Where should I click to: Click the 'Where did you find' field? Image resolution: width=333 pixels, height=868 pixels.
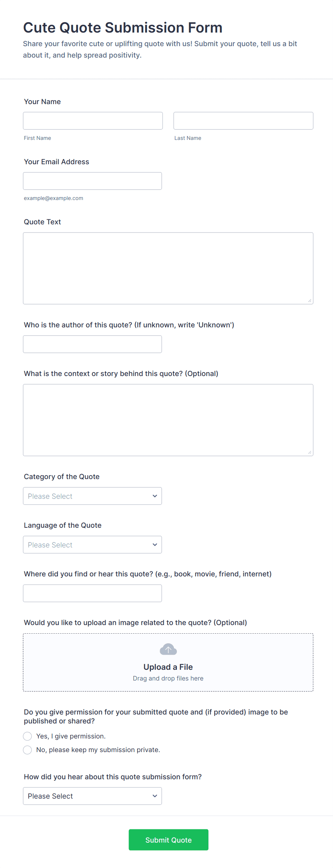[x=92, y=593]
